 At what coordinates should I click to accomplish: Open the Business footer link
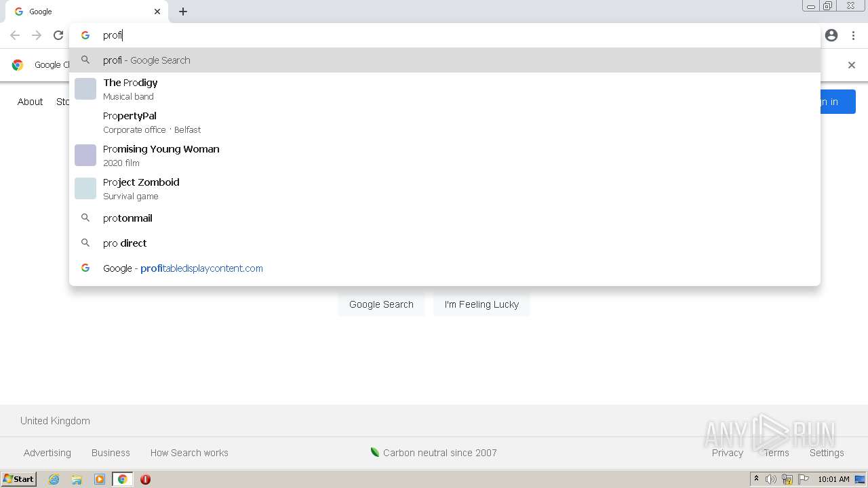111,453
